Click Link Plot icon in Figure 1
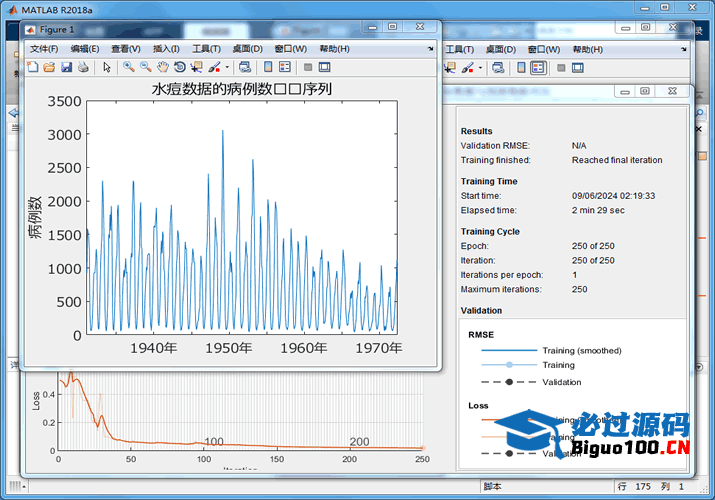Screen dimensions: 715x500 [x=245, y=67]
